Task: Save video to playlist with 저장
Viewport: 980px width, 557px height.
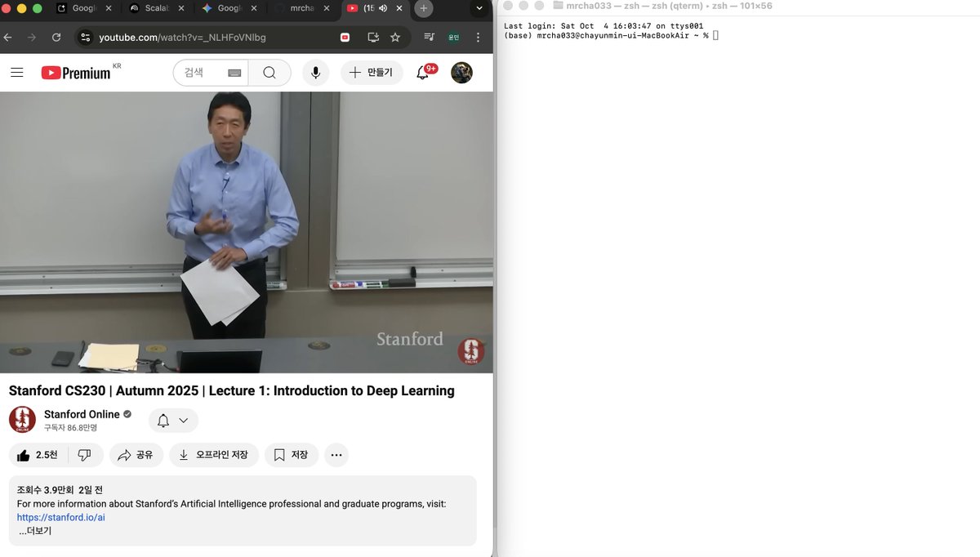Action: tap(292, 455)
